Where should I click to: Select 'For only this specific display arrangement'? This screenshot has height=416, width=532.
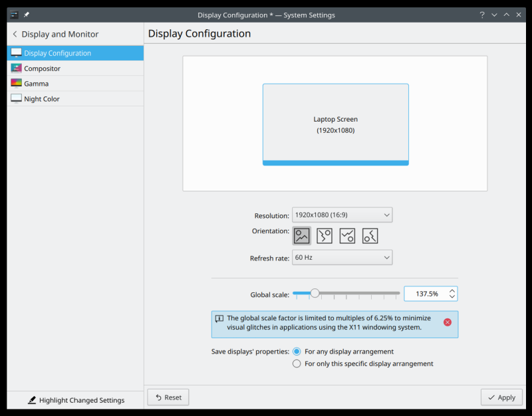point(297,364)
